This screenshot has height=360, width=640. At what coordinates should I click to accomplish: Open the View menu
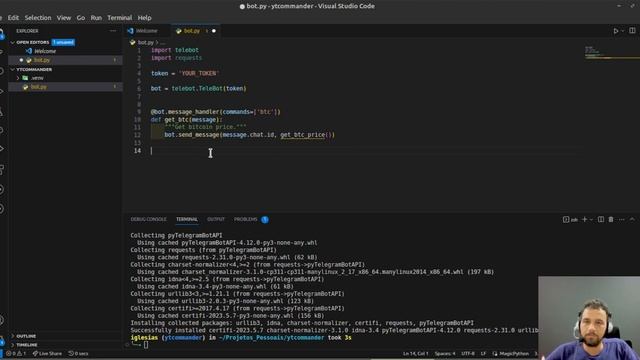tap(64, 18)
